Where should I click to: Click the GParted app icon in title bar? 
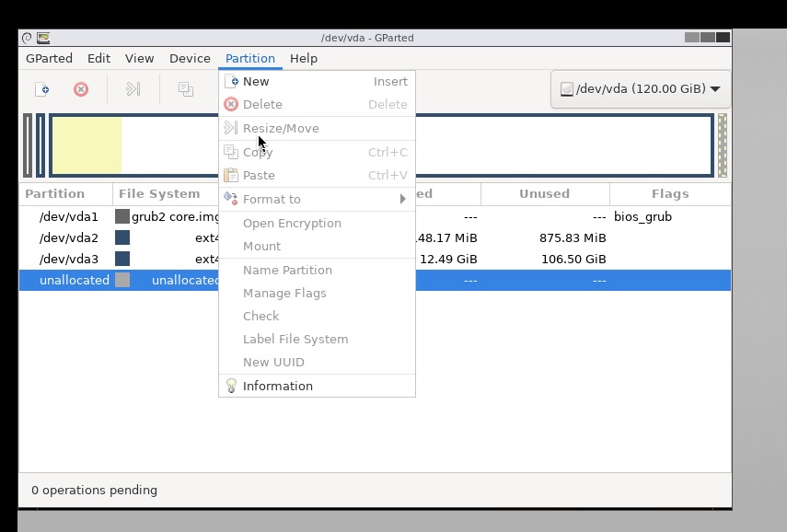coord(43,38)
